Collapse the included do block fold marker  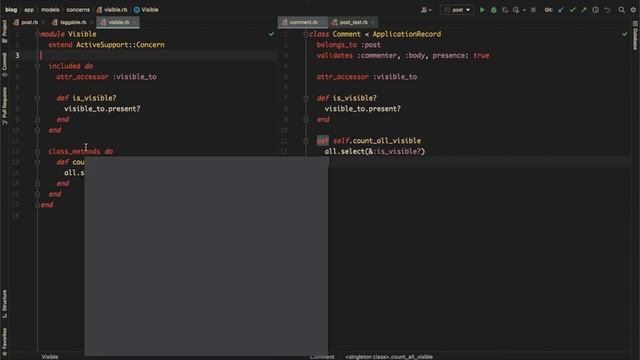(37, 66)
